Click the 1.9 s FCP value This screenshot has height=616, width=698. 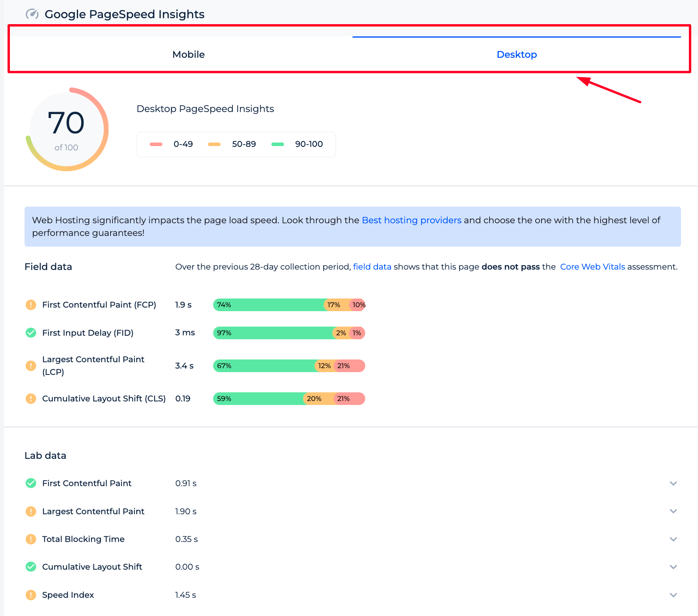183,305
